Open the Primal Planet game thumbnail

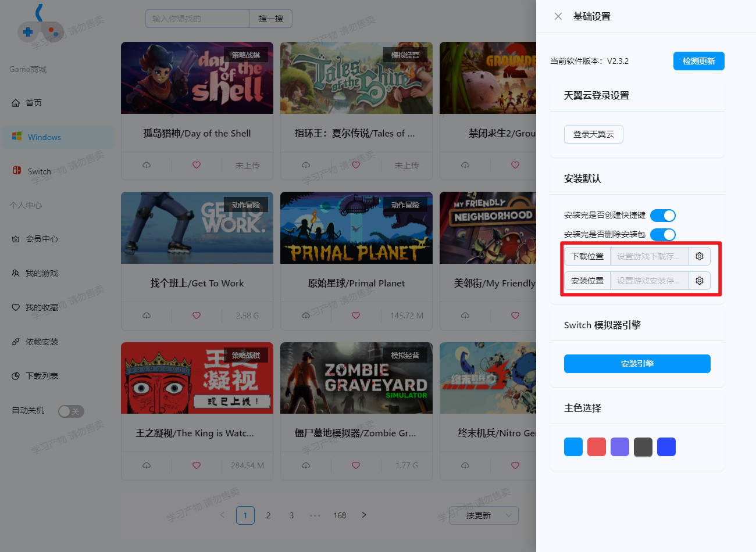click(x=356, y=228)
